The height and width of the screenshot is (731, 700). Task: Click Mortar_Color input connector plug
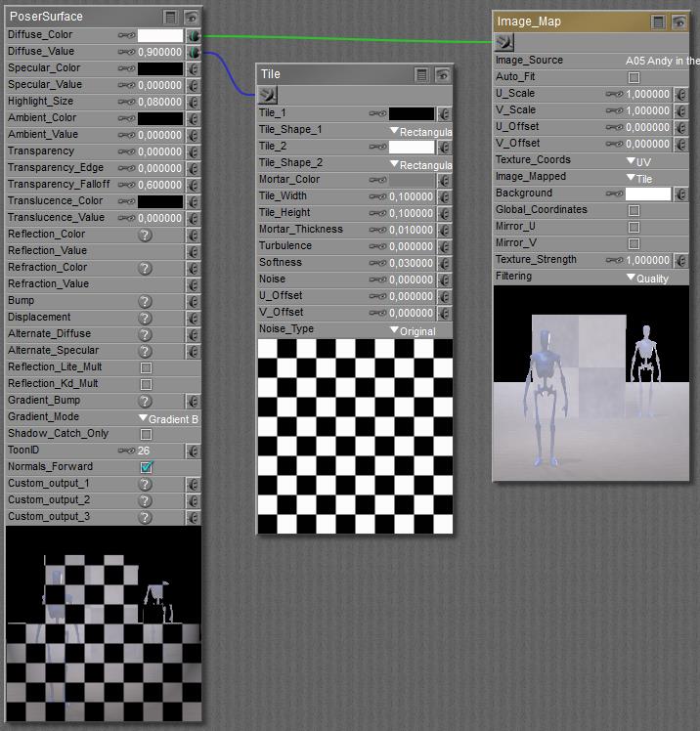click(x=445, y=180)
